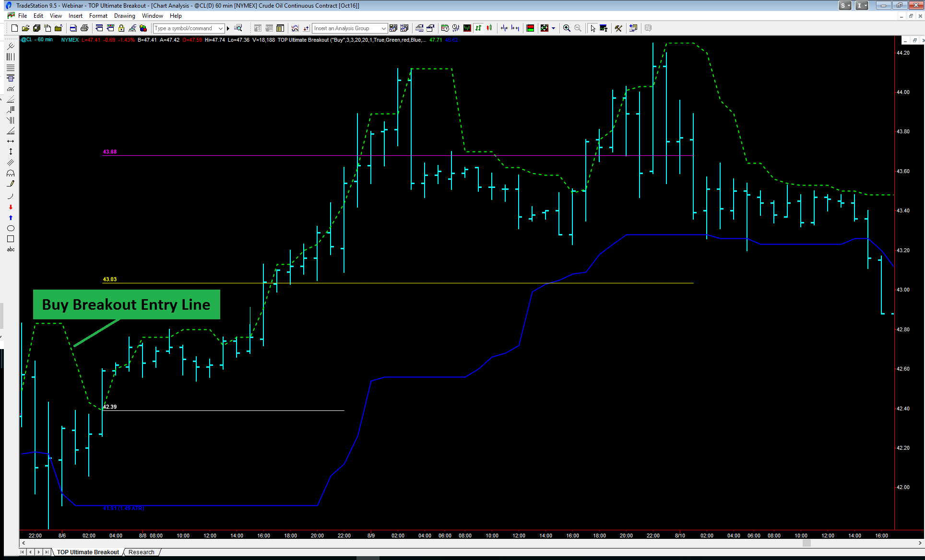Choose the abc Text drawing tool
This screenshot has width=925, height=560.
[x=11, y=249]
